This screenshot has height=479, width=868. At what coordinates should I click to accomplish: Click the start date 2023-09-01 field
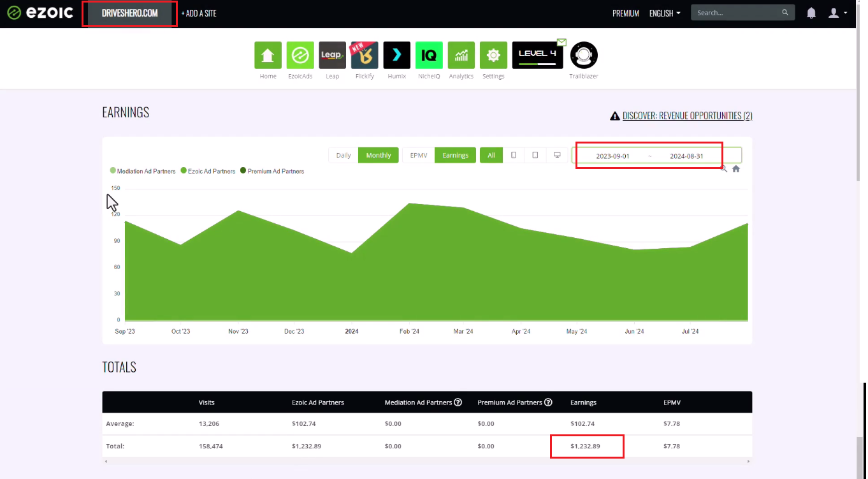coord(612,156)
